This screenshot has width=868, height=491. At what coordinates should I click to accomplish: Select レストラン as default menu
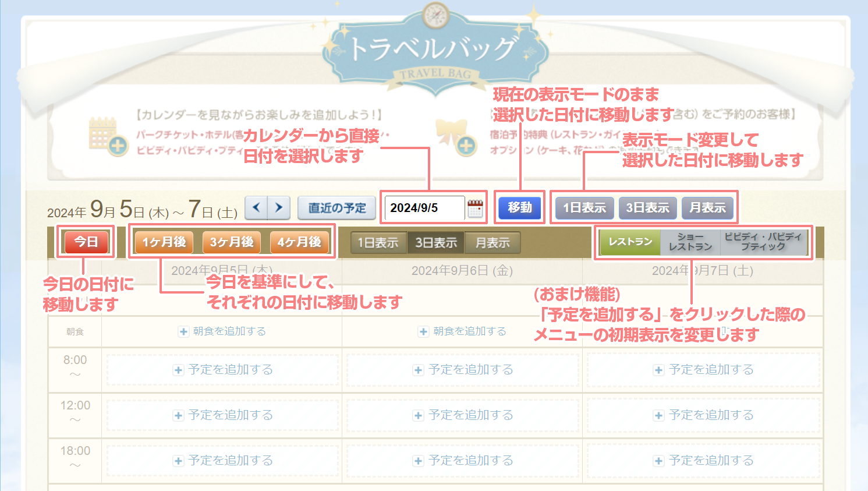click(x=630, y=242)
